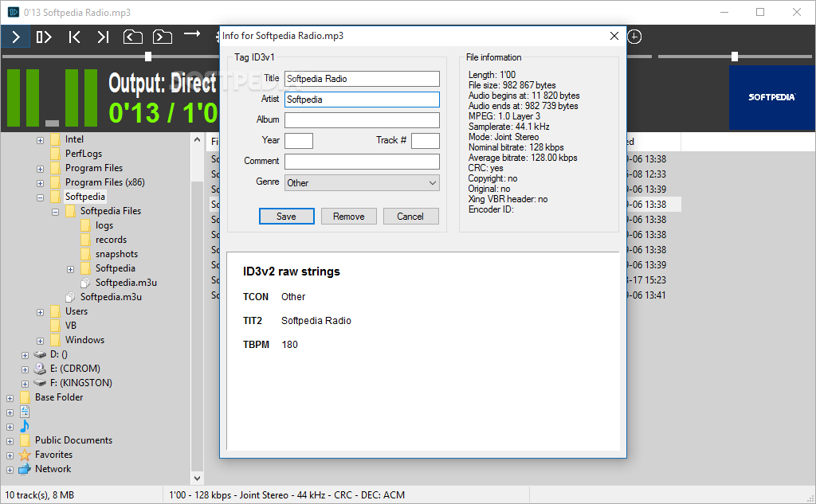Click the F: KINGSTON drive icon

point(40,383)
